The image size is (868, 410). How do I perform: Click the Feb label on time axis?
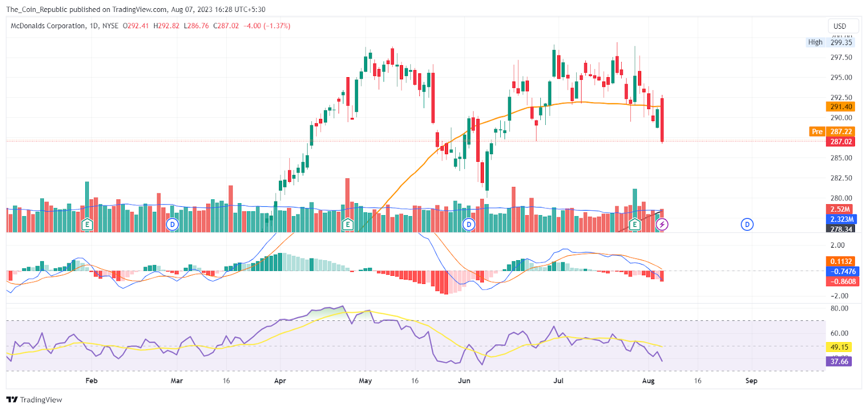tap(92, 381)
